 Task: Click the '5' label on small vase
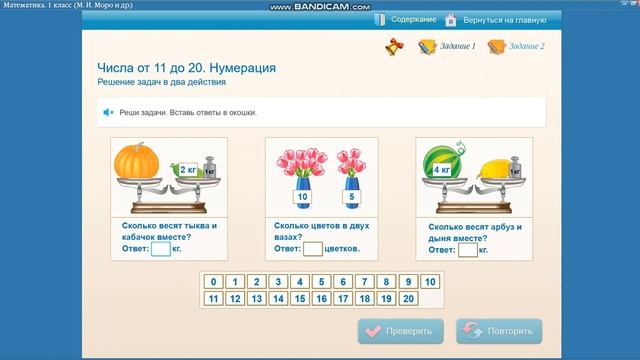[351, 197]
